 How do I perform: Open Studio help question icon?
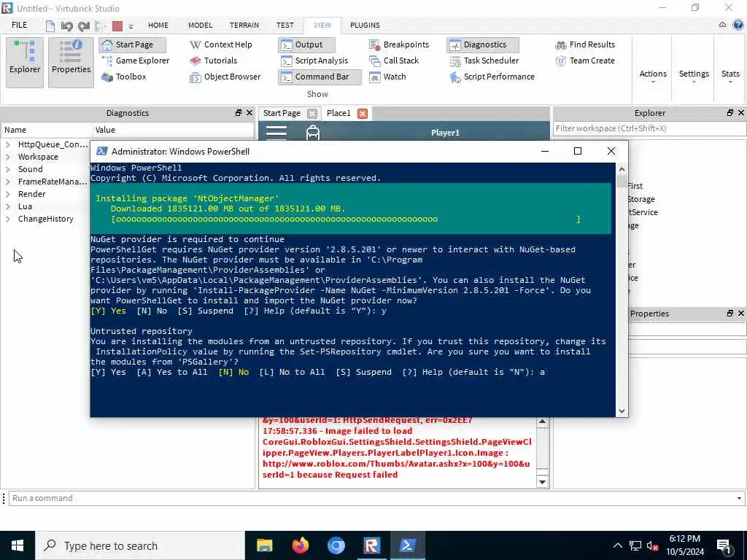738,26
